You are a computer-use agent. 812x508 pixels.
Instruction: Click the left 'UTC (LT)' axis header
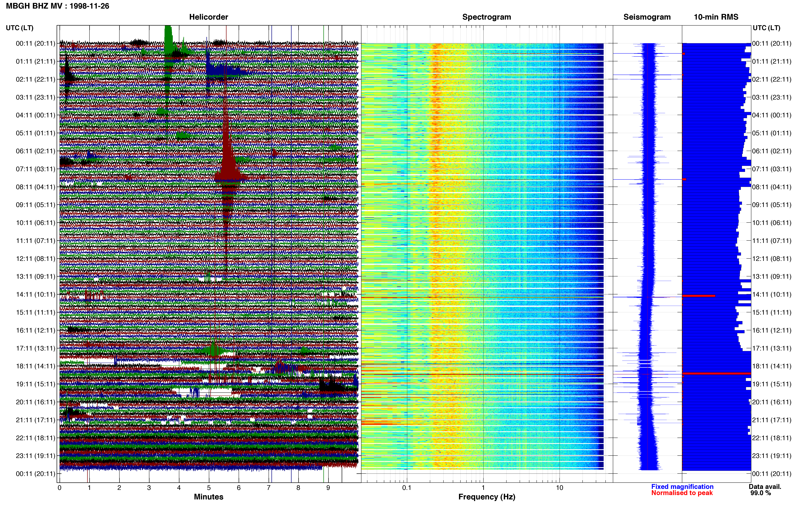[x=19, y=28]
